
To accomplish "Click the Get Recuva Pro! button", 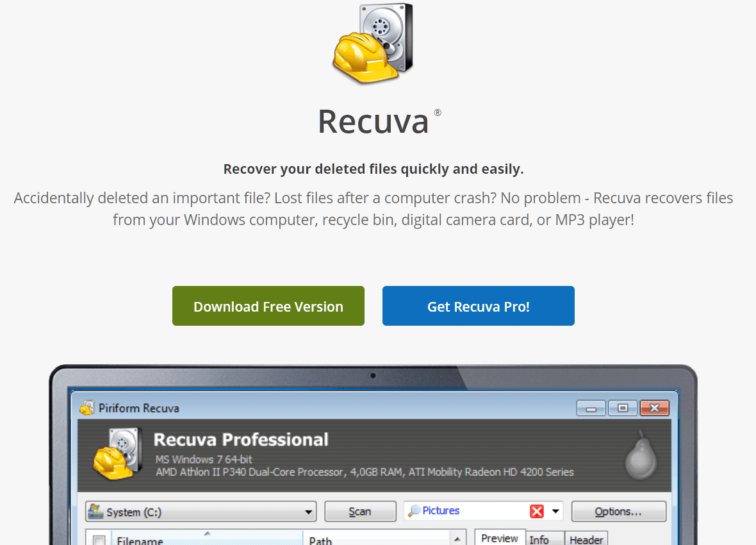I will pyautogui.click(x=479, y=306).
